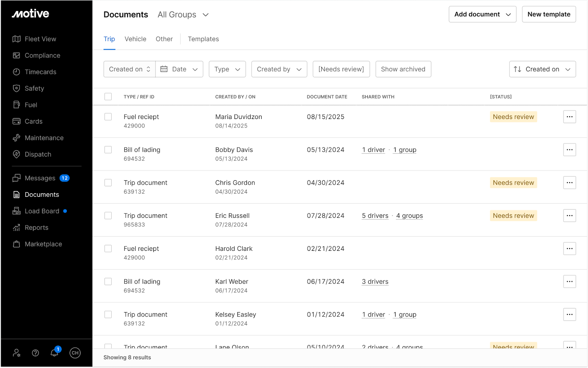Click the Maintenance wrench icon
This screenshot has width=588, height=368.
pyautogui.click(x=16, y=138)
